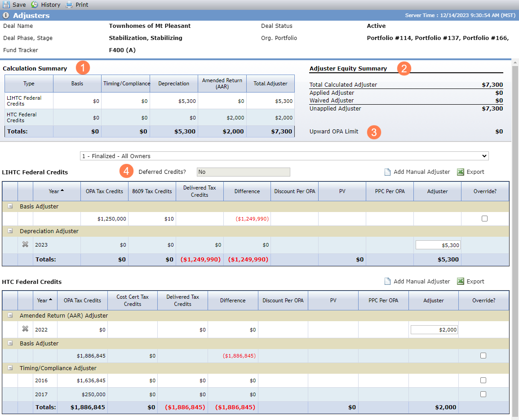The image size is (519, 420).
Task: Open History with the clock icon
Action: click(35, 4)
